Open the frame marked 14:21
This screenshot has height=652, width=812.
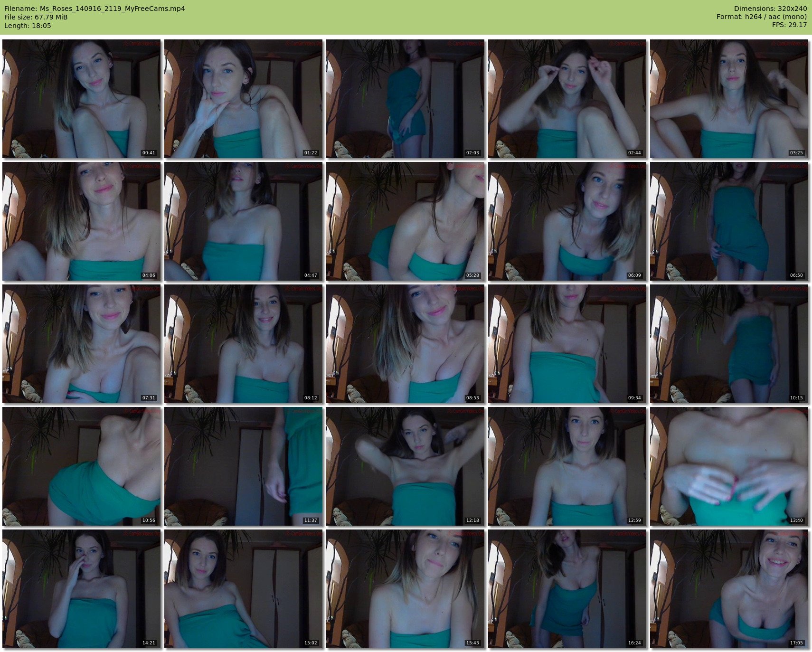pos(81,589)
